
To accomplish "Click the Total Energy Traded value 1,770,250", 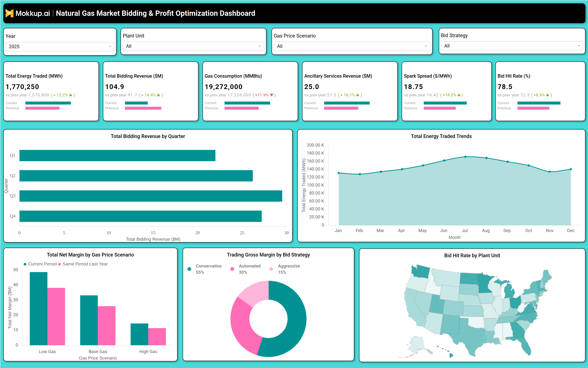I will click(x=22, y=87).
